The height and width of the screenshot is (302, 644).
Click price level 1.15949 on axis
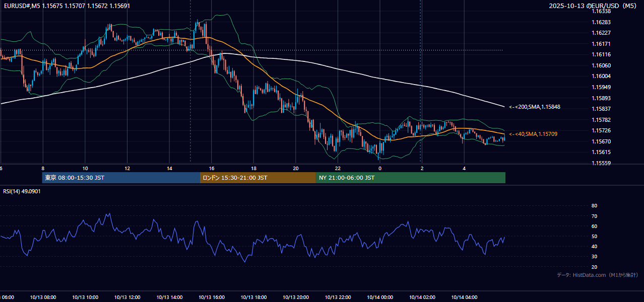tap(601, 87)
